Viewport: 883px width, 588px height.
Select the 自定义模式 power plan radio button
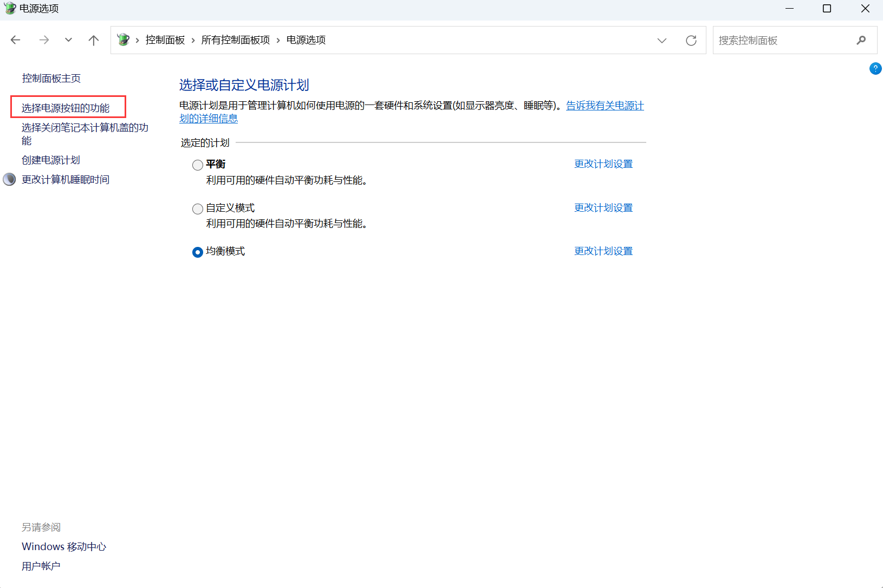pos(198,209)
